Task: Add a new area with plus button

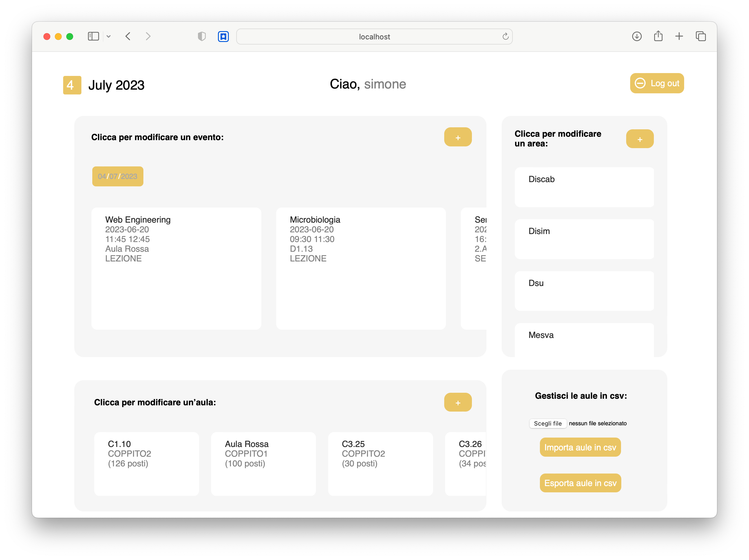Action: [640, 139]
